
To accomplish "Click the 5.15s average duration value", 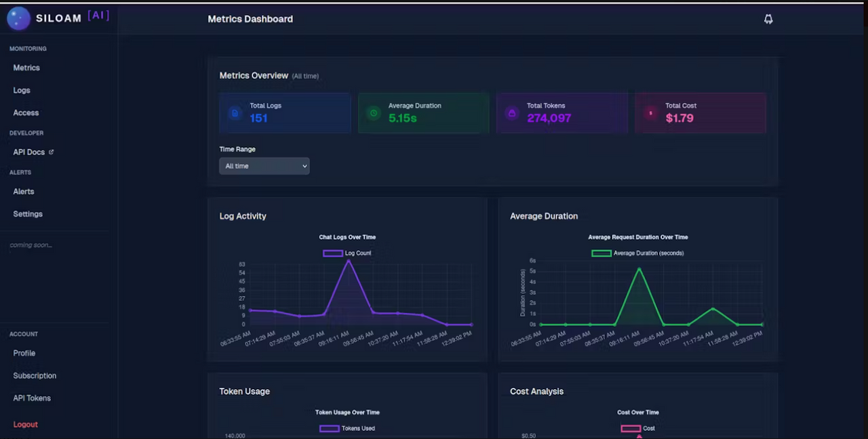I will click(403, 118).
